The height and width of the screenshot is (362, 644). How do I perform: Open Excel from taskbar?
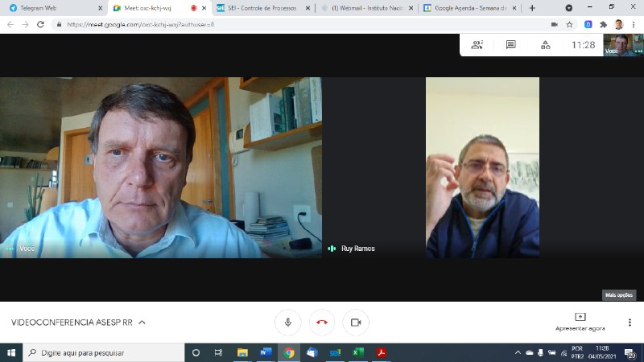pos(358,352)
